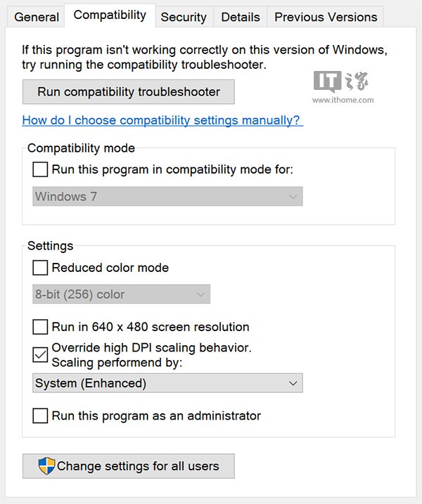Select the Compatibility tab

[x=110, y=15]
